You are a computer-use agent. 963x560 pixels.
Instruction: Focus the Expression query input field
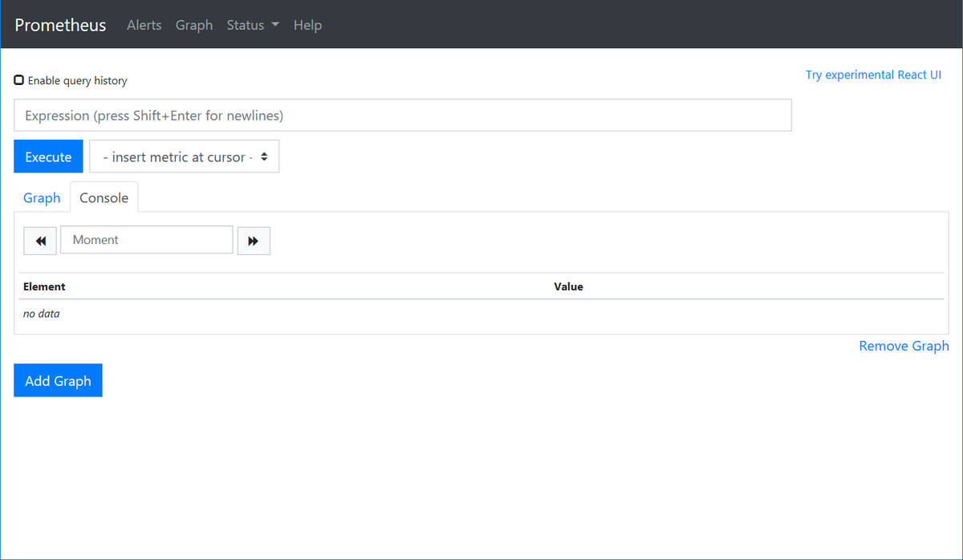click(x=403, y=116)
